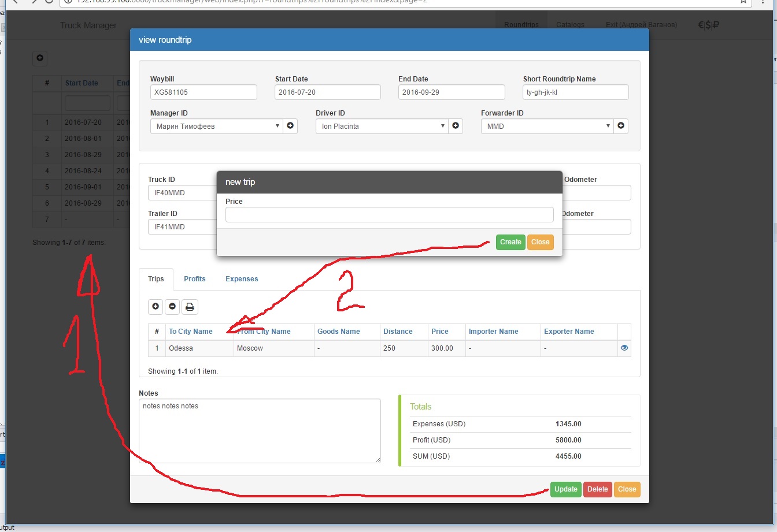Viewport: 777px width, 532px height.
Task: Add a new trip using the plus icon
Action: pos(155,307)
